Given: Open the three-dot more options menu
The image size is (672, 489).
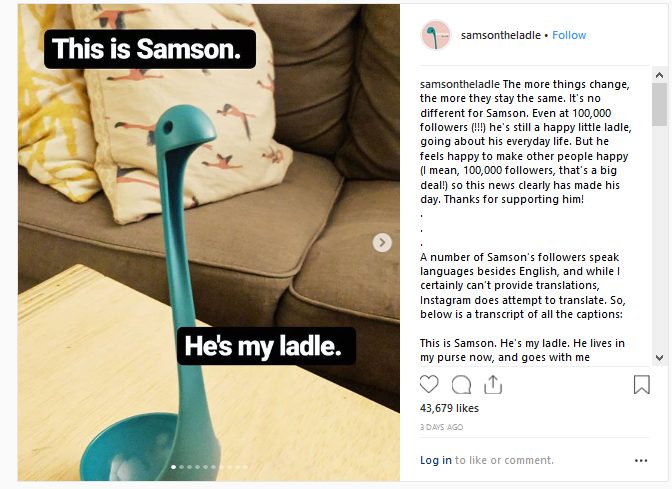Looking at the screenshot, I should pyautogui.click(x=641, y=460).
